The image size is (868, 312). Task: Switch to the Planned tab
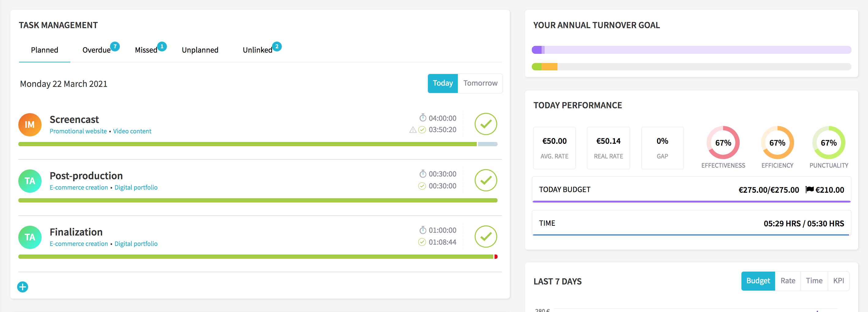point(45,50)
